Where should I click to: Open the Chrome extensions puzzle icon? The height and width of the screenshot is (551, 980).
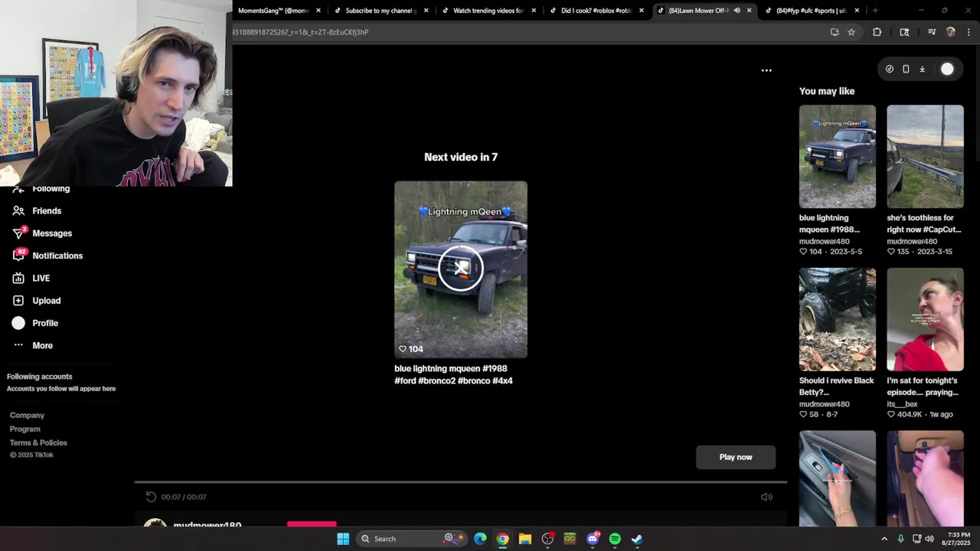pos(877,32)
